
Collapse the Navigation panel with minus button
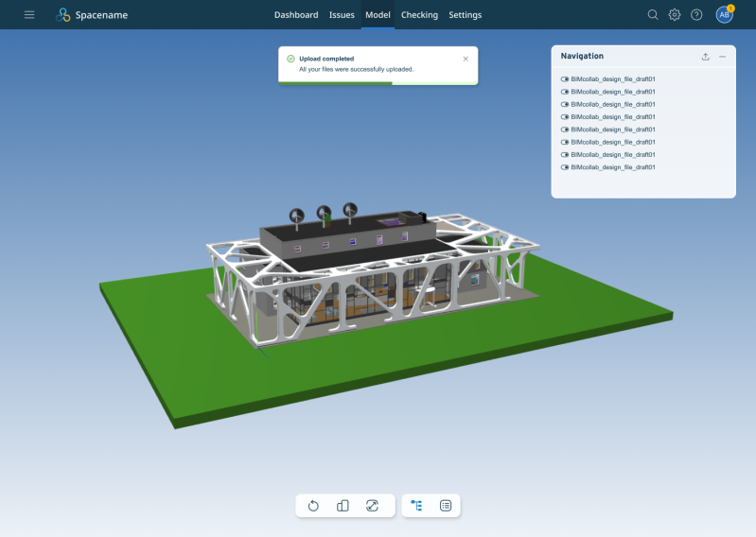(x=722, y=57)
